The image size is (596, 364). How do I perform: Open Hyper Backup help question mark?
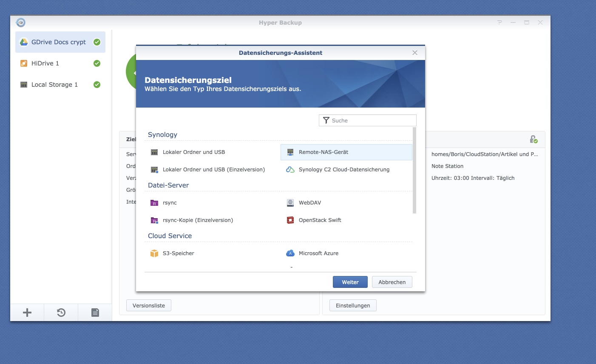click(500, 23)
